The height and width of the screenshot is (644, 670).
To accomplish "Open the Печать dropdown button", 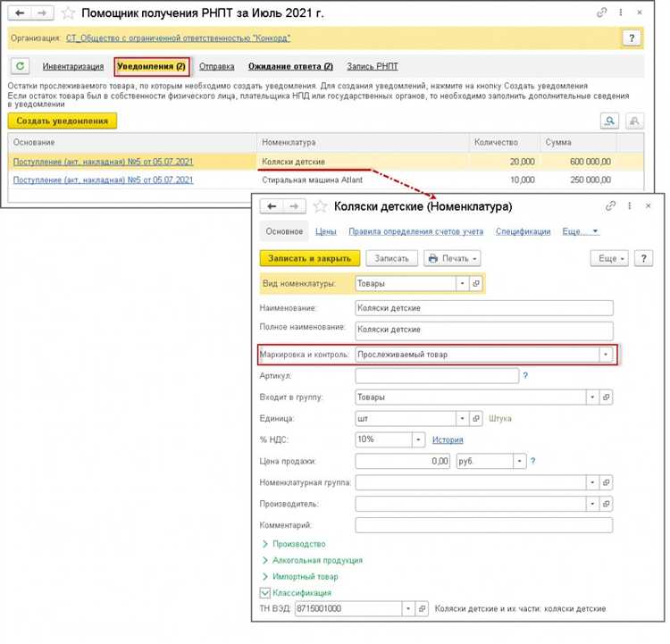I will [453, 258].
